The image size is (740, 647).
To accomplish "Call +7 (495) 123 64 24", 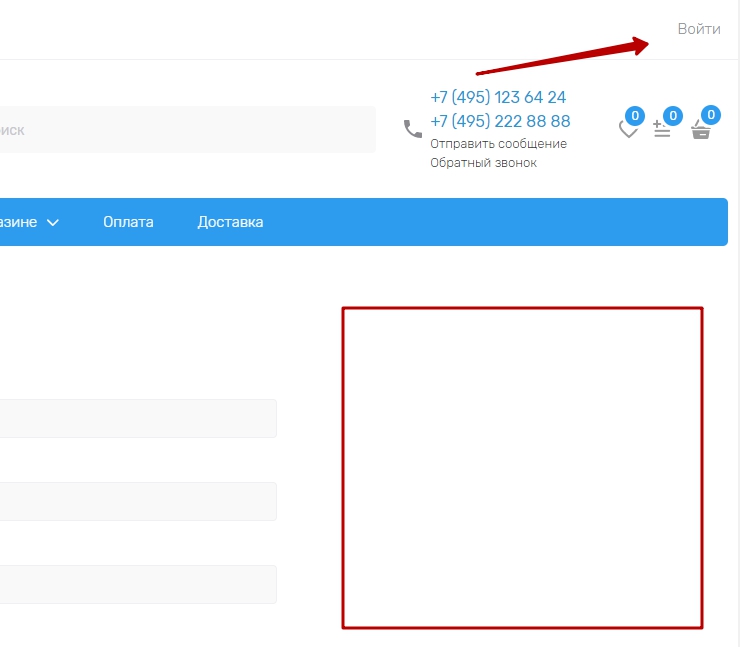I will pyautogui.click(x=498, y=97).
